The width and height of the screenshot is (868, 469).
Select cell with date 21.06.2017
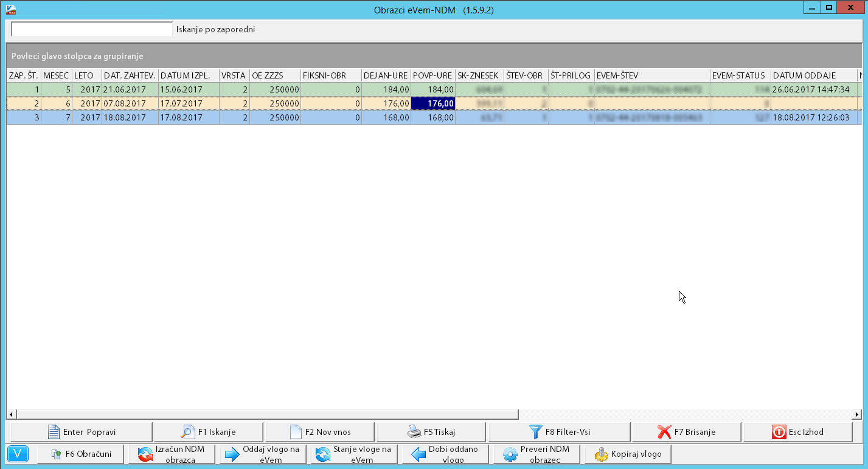click(130, 89)
